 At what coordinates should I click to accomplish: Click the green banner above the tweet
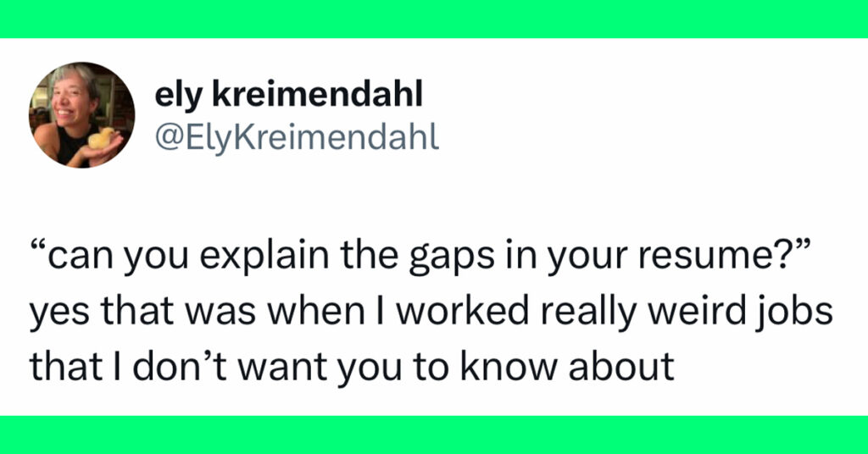click(434, 19)
